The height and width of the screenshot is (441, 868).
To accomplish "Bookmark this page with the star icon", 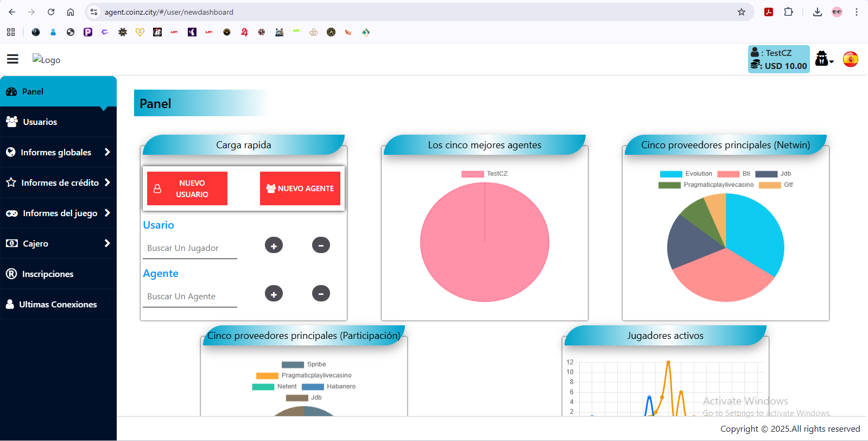I will (x=741, y=12).
